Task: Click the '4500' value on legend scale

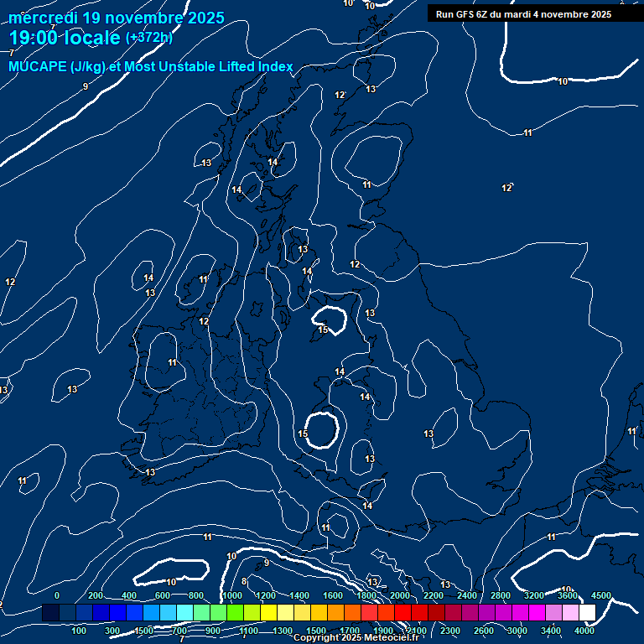Action: tap(601, 595)
